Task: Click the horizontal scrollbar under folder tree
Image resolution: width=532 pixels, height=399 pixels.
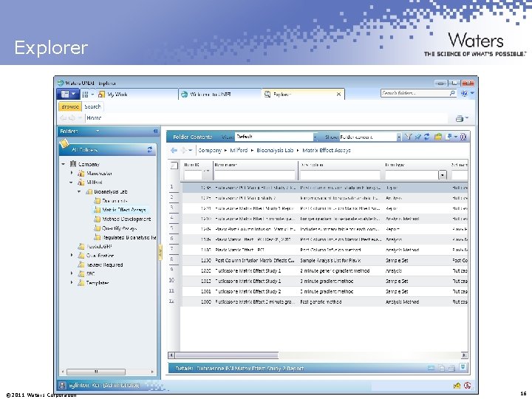Action: click(96, 372)
